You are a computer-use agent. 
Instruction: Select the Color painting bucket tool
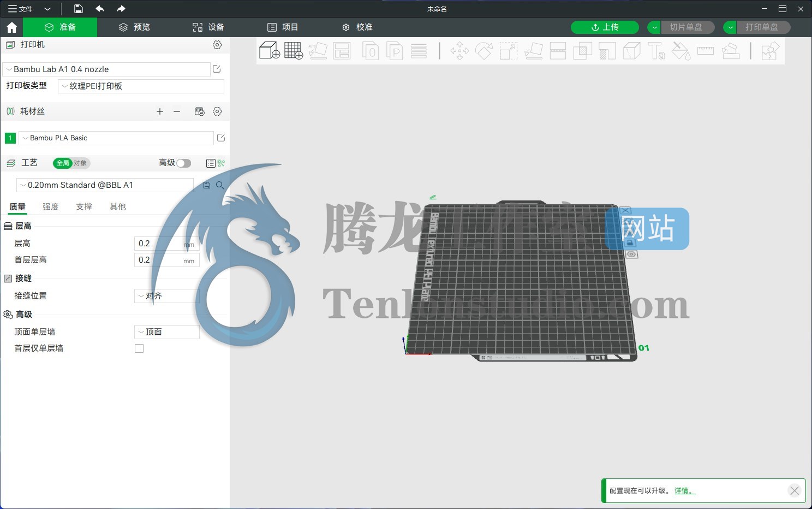point(681,51)
